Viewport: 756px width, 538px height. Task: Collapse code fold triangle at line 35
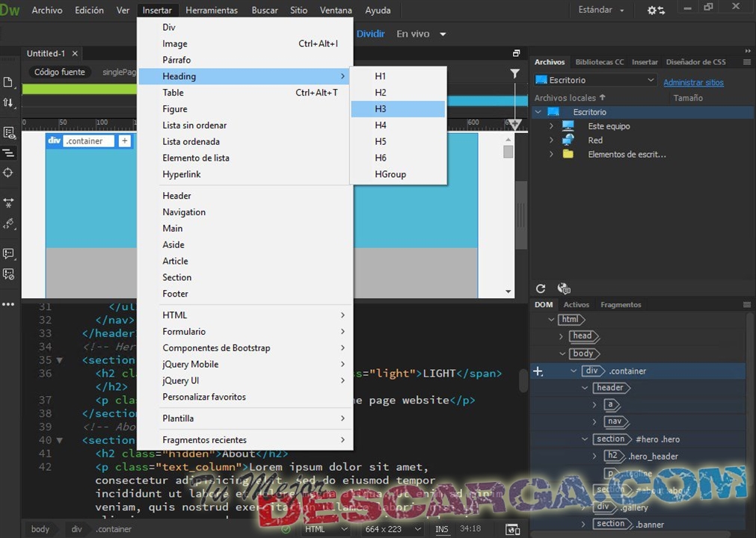[x=60, y=360]
